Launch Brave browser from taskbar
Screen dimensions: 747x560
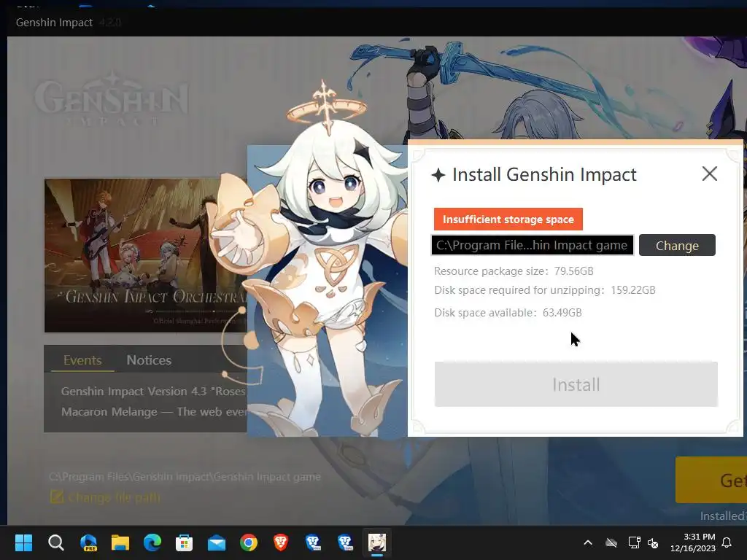click(281, 542)
